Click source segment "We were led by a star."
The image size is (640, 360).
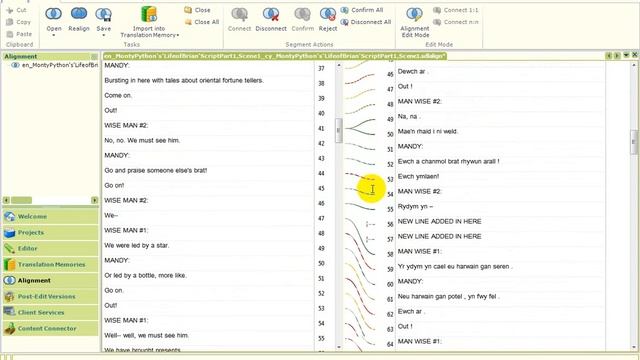coord(136,245)
